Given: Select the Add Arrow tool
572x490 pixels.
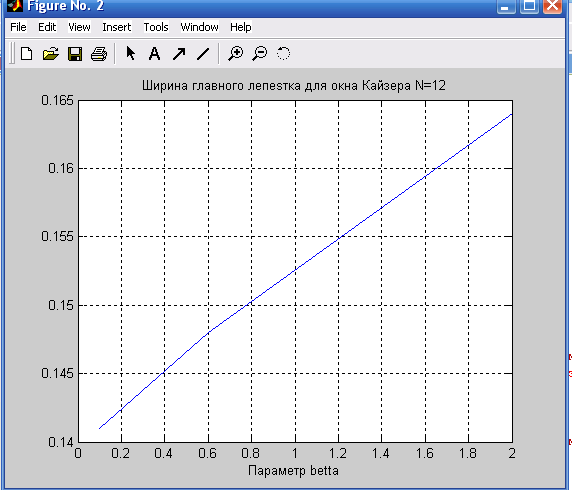Looking at the screenshot, I should (x=179, y=54).
